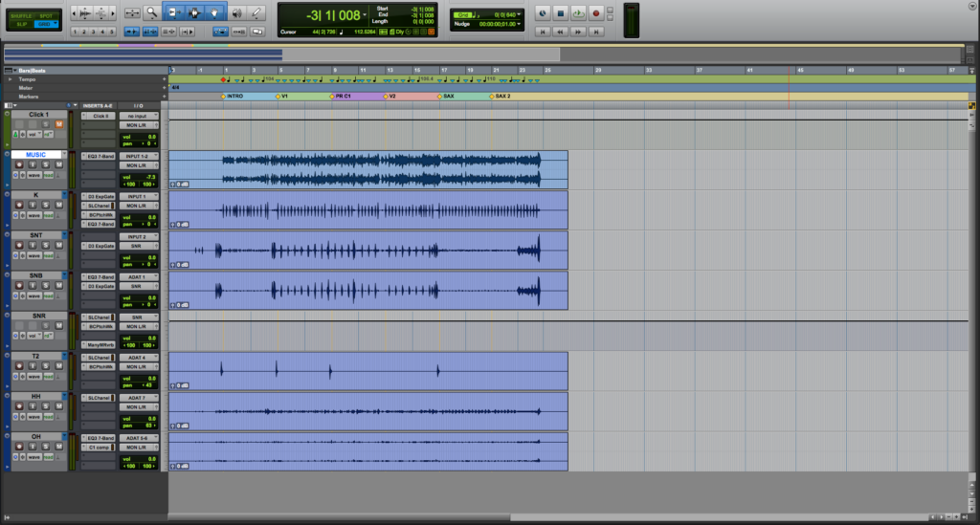Solo the MUSIC track
The height and width of the screenshot is (525, 980).
click(x=45, y=164)
